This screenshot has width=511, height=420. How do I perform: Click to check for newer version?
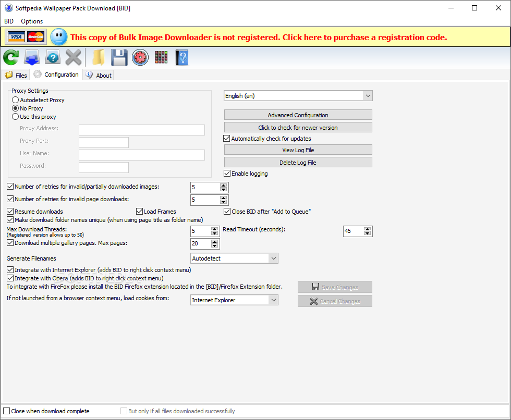point(298,128)
